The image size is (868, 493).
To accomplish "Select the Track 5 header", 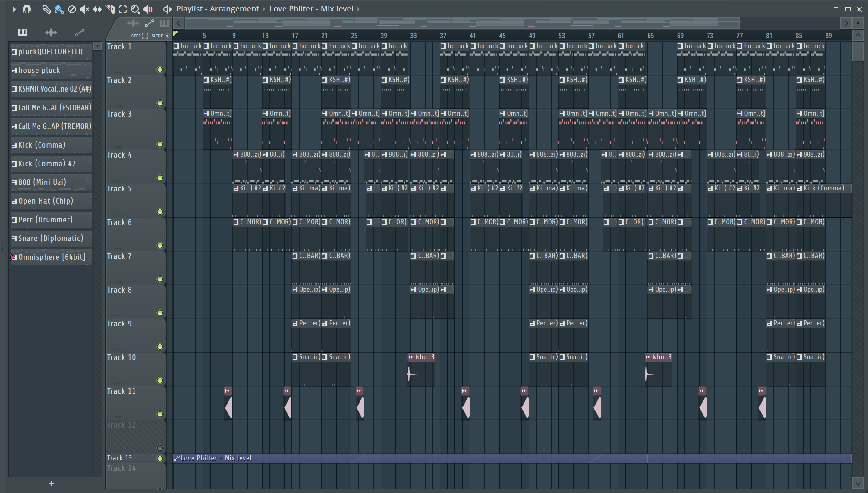I will (136, 200).
